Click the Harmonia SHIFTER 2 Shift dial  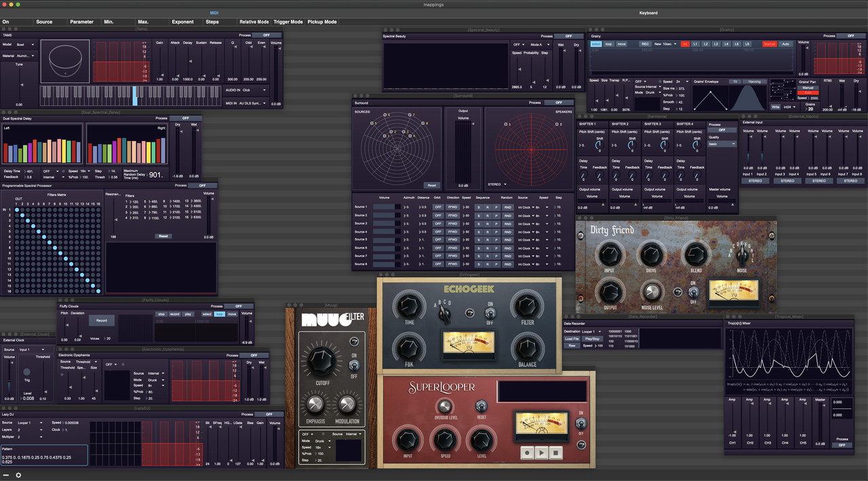(631, 144)
